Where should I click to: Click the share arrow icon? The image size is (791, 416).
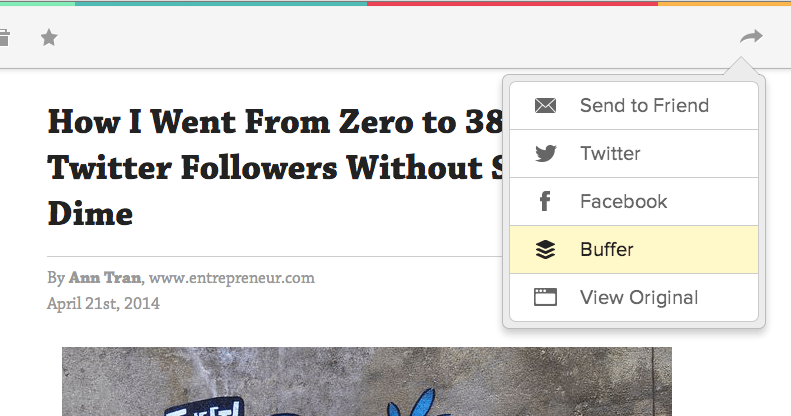(x=751, y=37)
